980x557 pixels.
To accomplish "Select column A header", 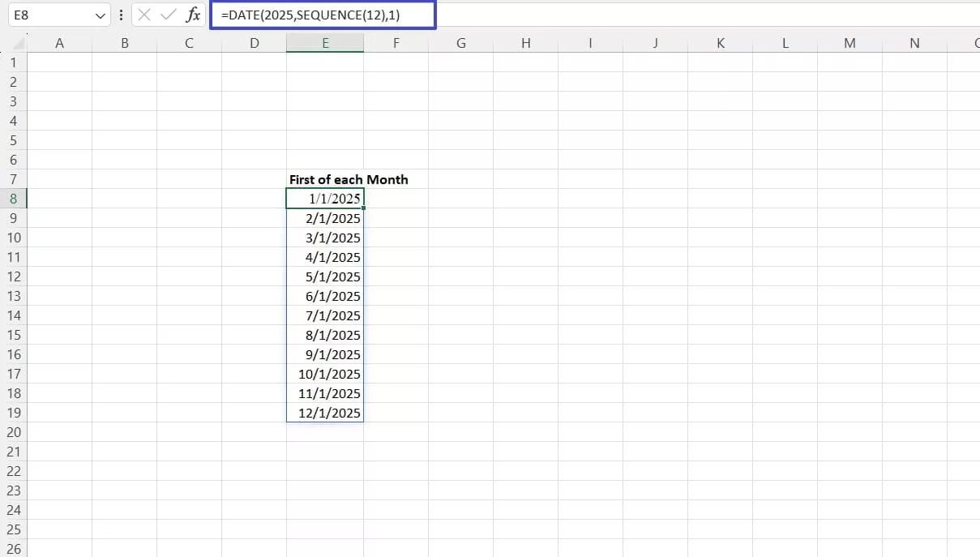I will pos(59,42).
